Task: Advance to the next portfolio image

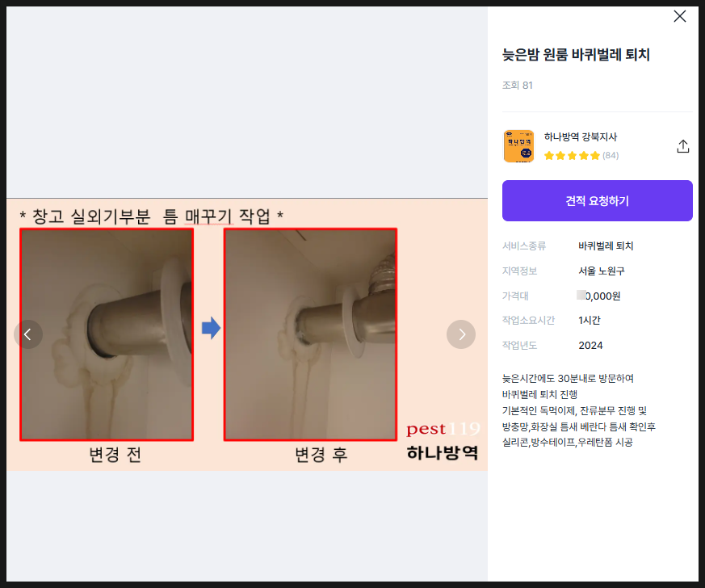Action: point(461,334)
